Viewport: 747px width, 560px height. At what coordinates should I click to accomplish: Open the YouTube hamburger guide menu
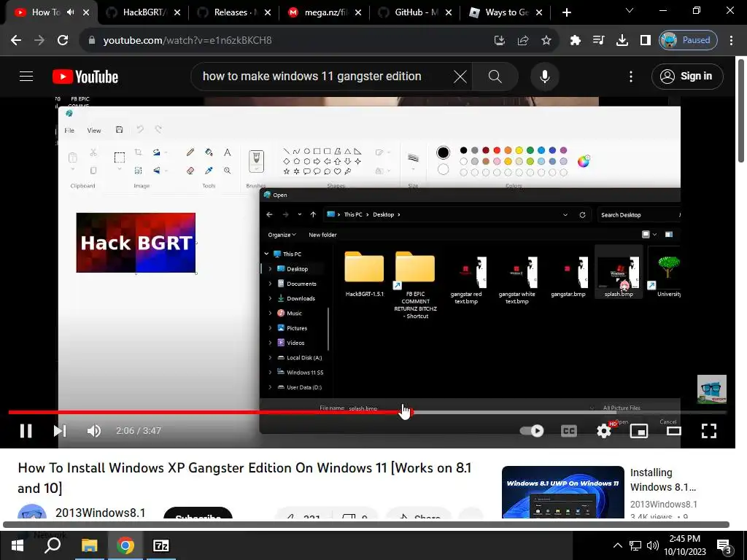26,76
